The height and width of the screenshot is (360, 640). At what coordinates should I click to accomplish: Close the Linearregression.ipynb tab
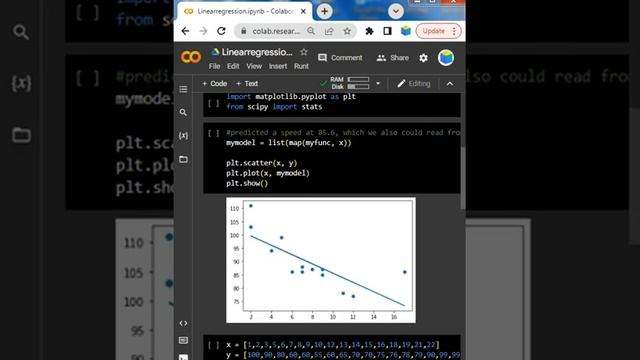coord(303,11)
